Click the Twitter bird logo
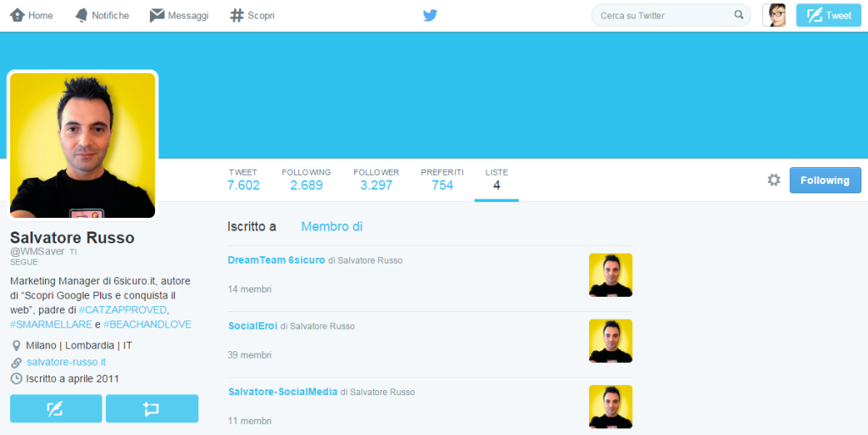This screenshot has width=868, height=435. click(430, 15)
